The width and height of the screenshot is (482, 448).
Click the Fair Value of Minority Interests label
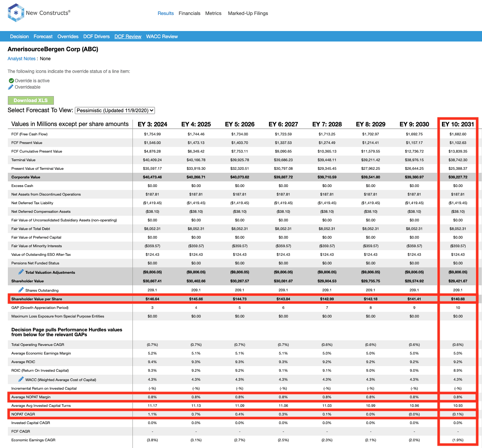[37, 246]
